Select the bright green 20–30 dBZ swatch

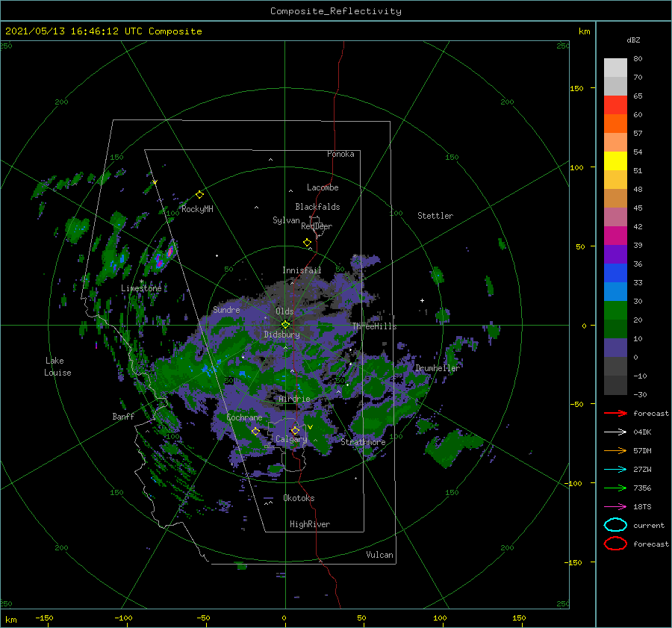pyautogui.click(x=615, y=310)
